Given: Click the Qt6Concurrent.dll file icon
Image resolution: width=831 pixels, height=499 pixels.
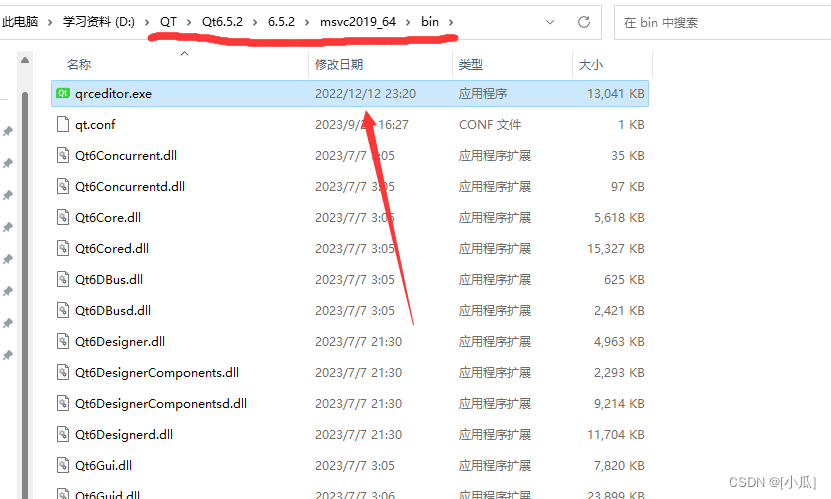Looking at the screenshot, I should coord(63,155).
